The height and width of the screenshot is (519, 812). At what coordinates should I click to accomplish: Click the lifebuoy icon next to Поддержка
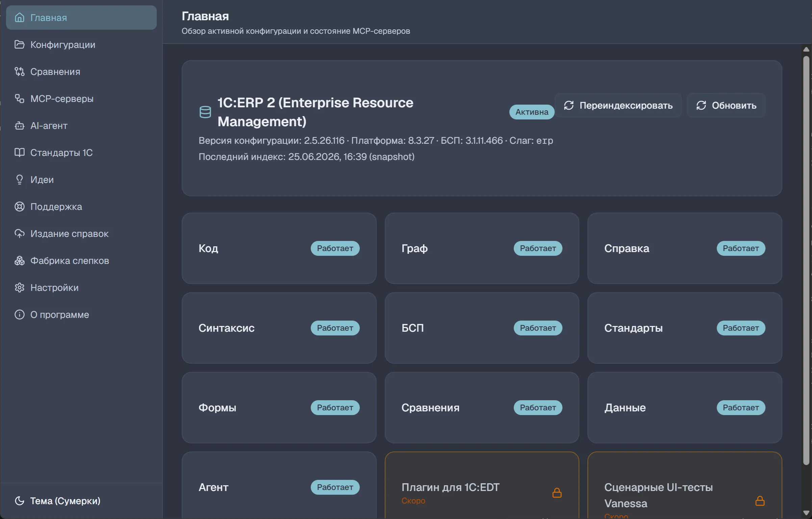tap(20, 207)
